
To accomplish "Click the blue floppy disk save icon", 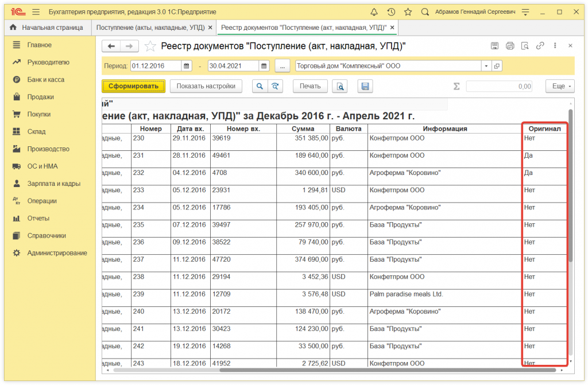I will click(x=365, y=86).
